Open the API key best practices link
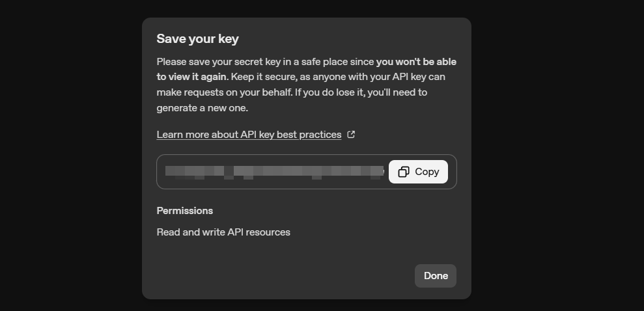The image size is (644, 311). [249, 135]
